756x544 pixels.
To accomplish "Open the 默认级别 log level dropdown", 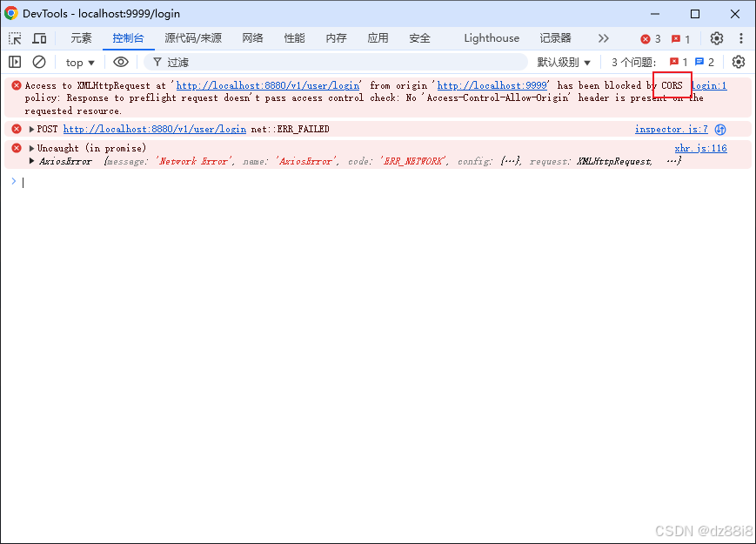I will tap(566, 62).
